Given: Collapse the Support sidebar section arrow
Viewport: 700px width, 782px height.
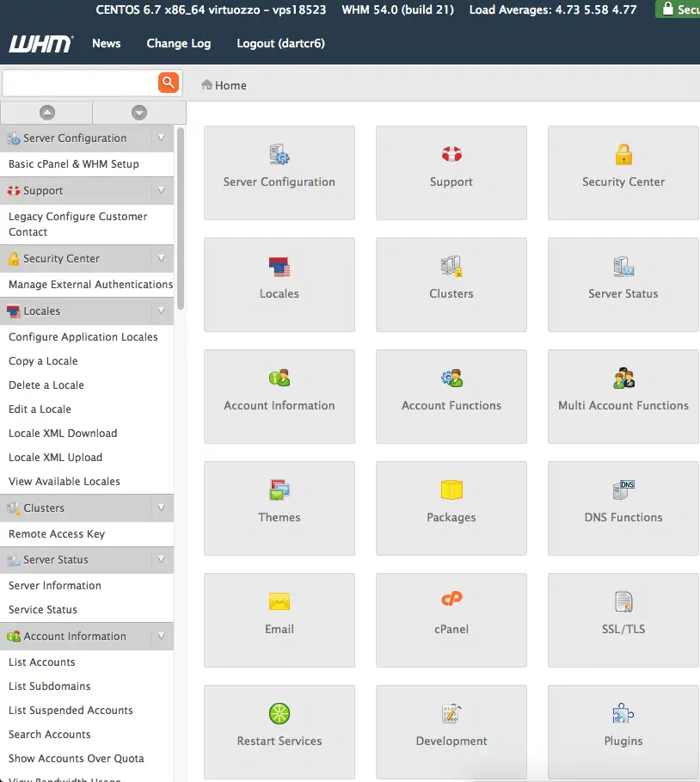Looking at the screenshot, I should click(161, 190).
